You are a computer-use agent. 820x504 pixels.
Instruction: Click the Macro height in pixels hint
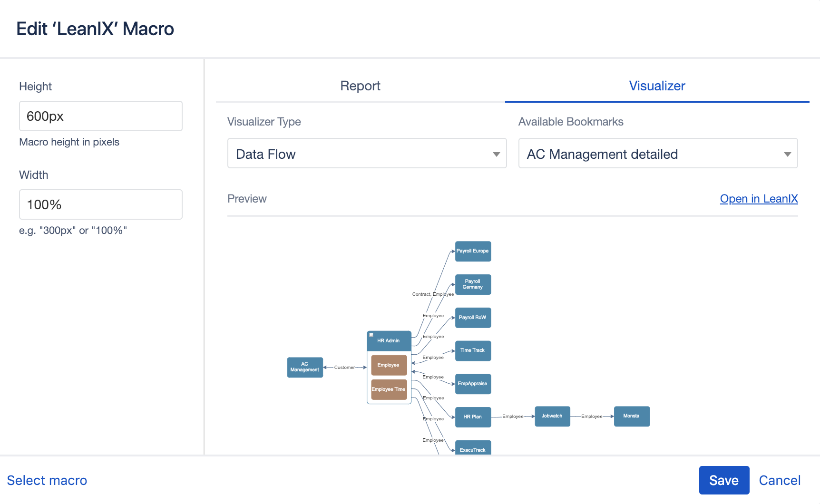[69, 142]
